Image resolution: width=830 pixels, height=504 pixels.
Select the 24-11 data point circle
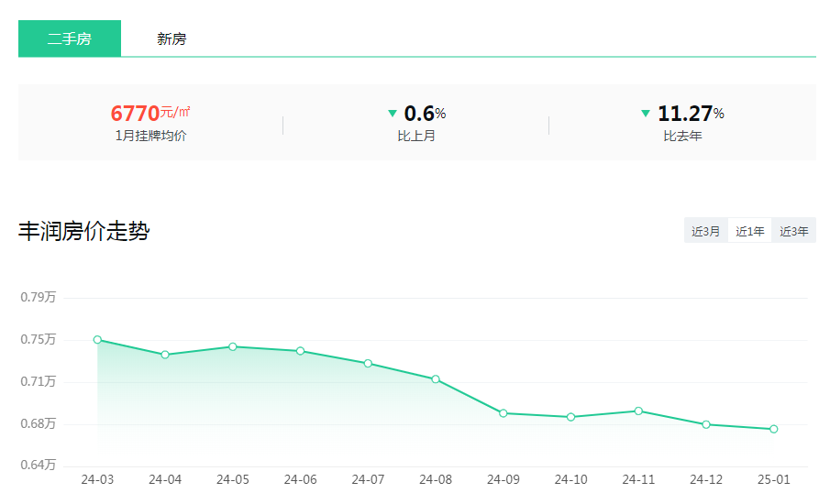click(x=638, y=411)
